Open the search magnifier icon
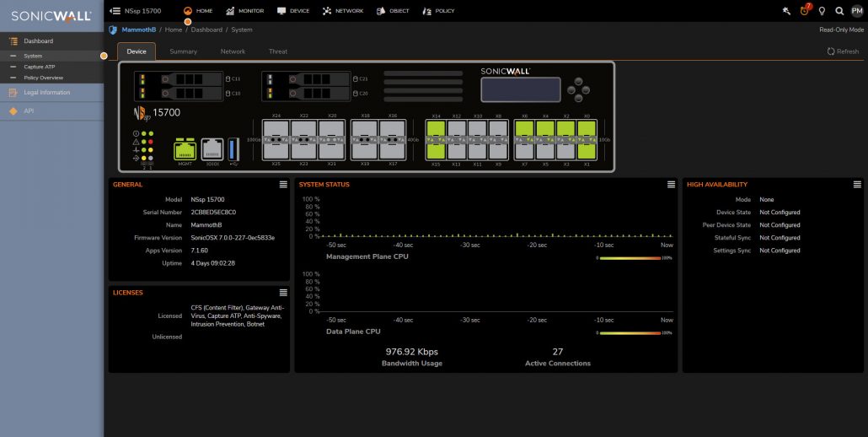Image resolution: width=868 pixels, height=437 pixels. tap(839, 10)
